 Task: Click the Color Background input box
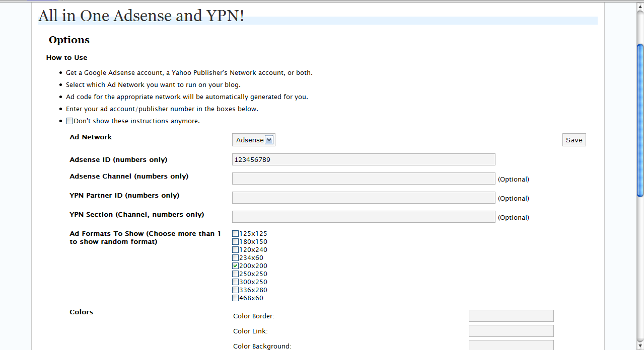511,345
